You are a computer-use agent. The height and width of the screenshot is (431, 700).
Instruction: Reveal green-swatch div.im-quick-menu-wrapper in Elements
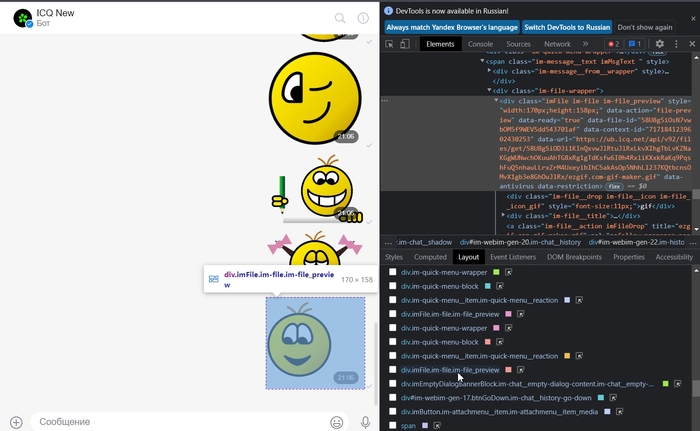[x=508, y=272]
